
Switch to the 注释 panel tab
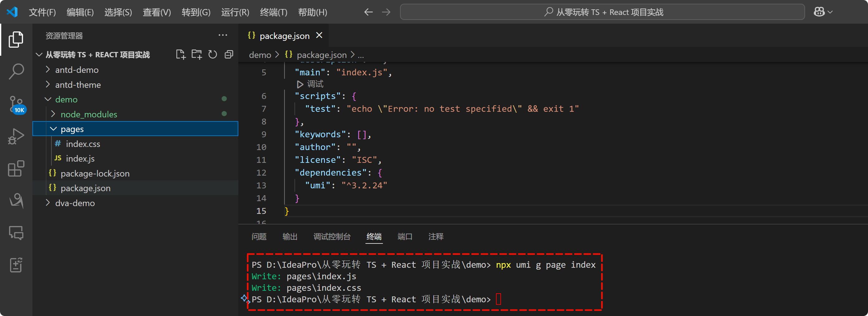coord(436,237)
